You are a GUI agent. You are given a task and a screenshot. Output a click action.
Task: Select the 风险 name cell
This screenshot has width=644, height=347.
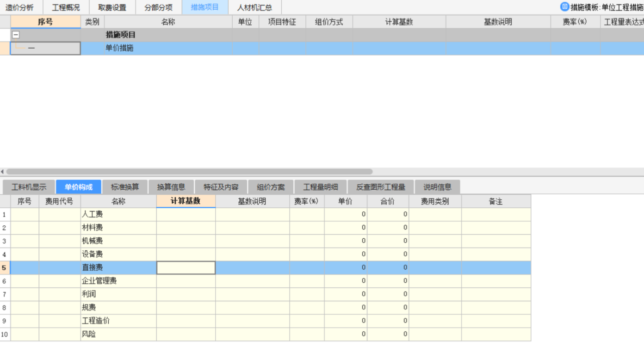(118, 334)
